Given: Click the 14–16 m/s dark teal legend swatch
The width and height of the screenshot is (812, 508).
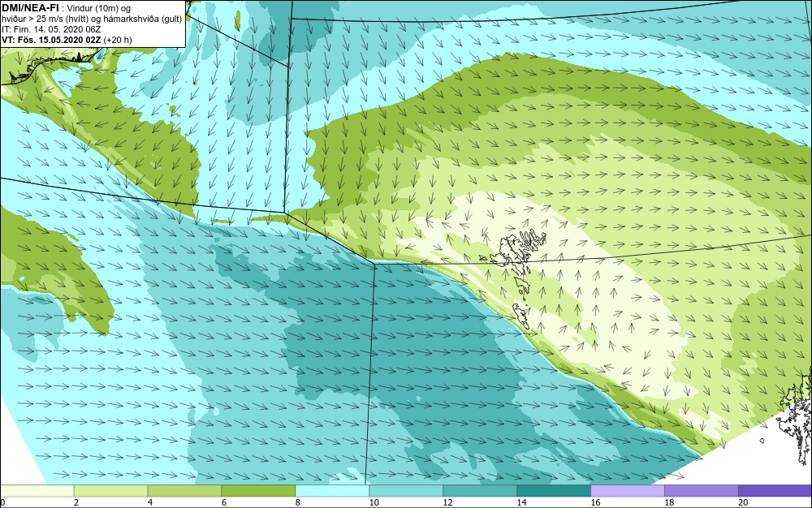Looking at the screenshot, I should [554, 491].
